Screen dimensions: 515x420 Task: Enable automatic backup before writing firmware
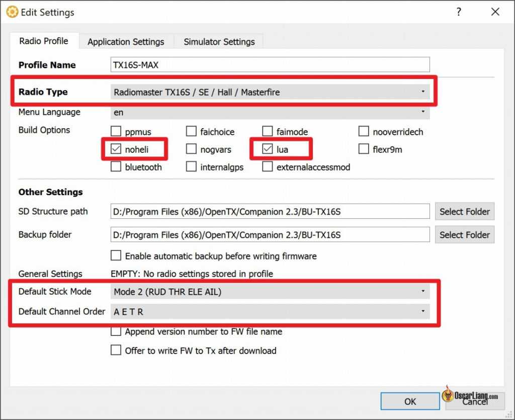click(116, 256)
